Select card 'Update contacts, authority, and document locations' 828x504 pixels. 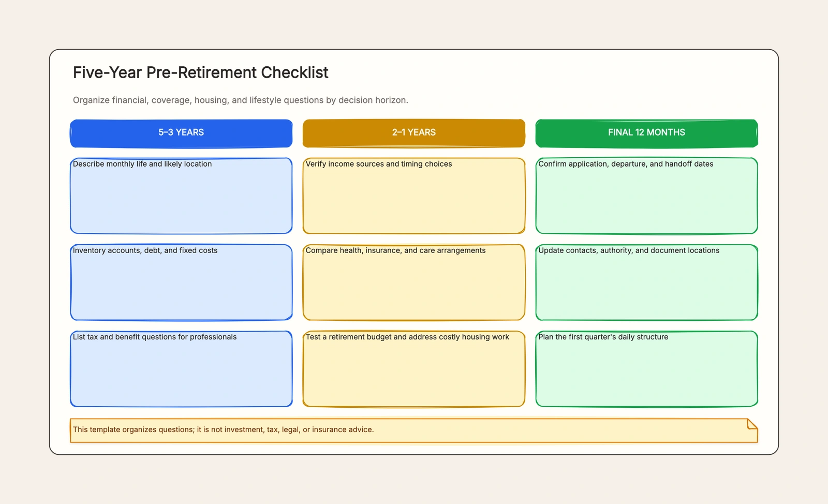[x=647, y=282]
